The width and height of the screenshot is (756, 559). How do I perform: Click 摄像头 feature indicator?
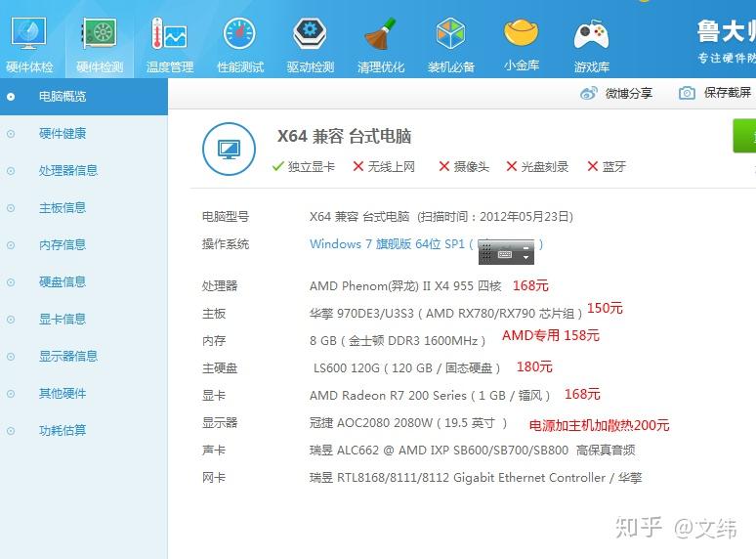click(464, 167)
